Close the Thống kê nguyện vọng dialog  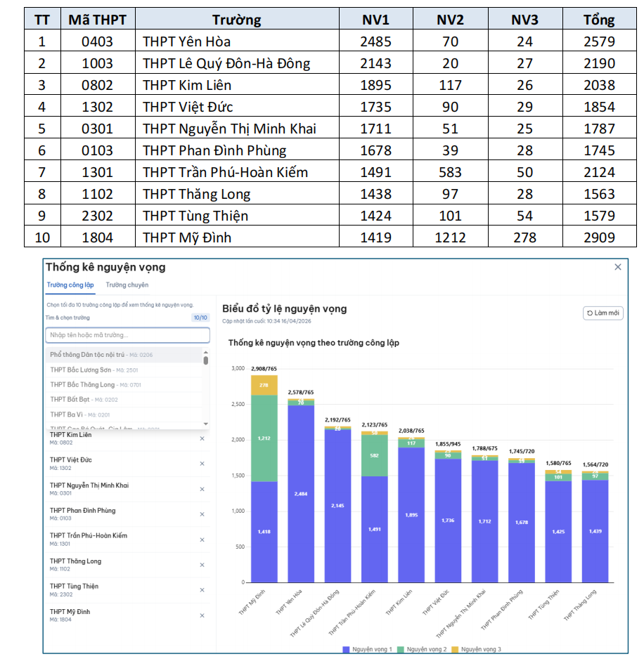coord(617,268)
